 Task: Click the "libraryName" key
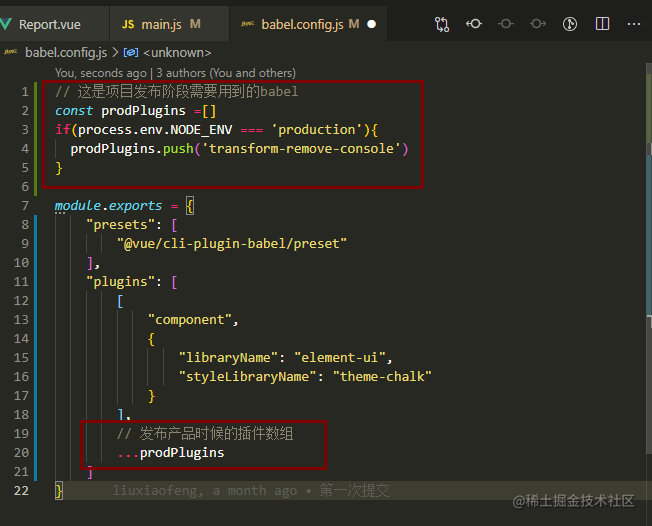pyautogui.click(x=228, y=358)
